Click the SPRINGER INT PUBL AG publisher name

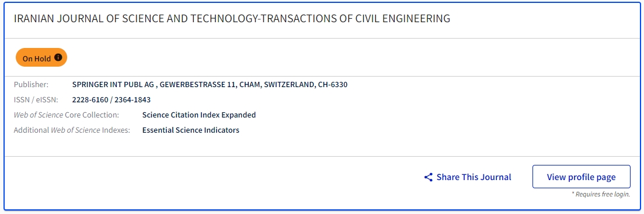click(113, 85)
